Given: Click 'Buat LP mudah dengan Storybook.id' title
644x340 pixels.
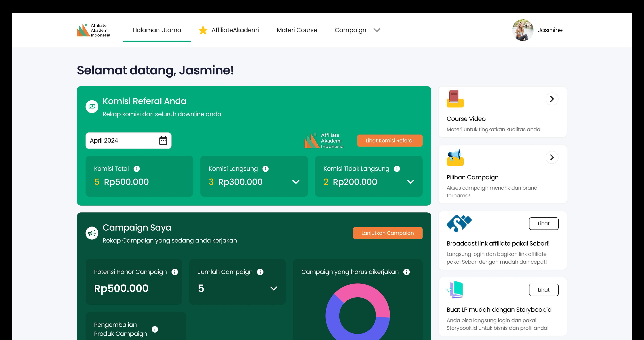Looking at the screenshot, I should [x=499, y=310].
